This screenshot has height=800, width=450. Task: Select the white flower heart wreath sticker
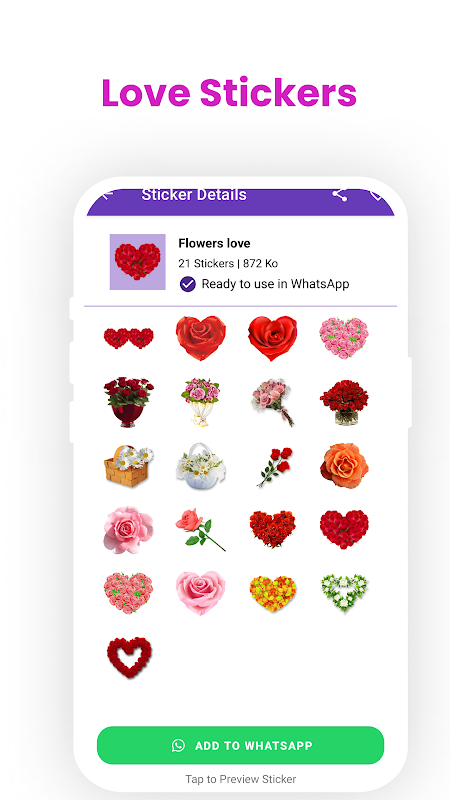point(344,592)
